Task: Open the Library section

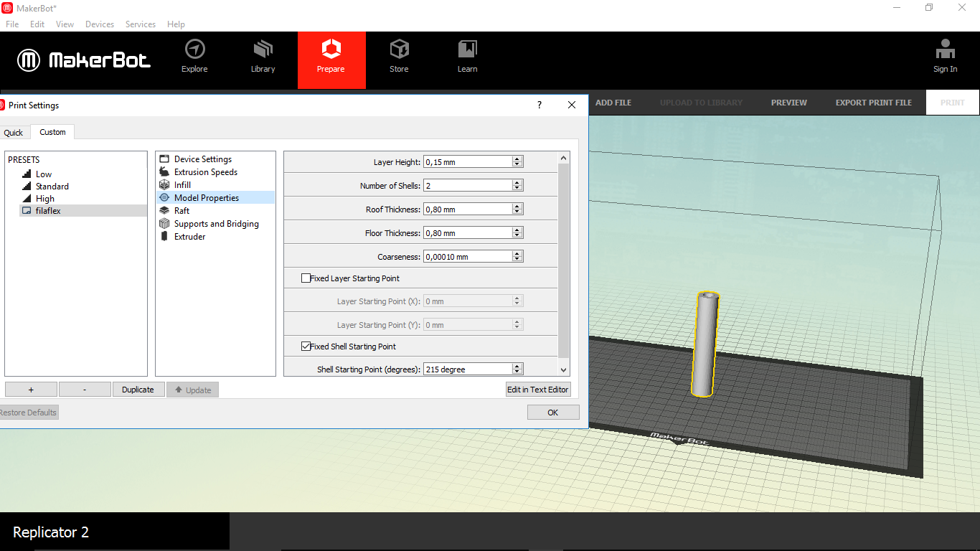Action: coord(263,57)
